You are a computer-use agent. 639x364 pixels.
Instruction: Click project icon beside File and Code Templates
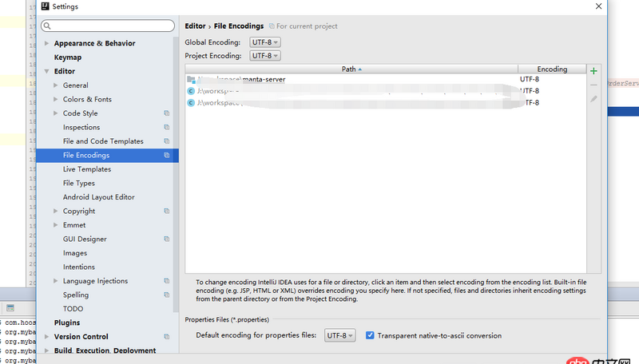pyautogui.click(x=167, y=141)
